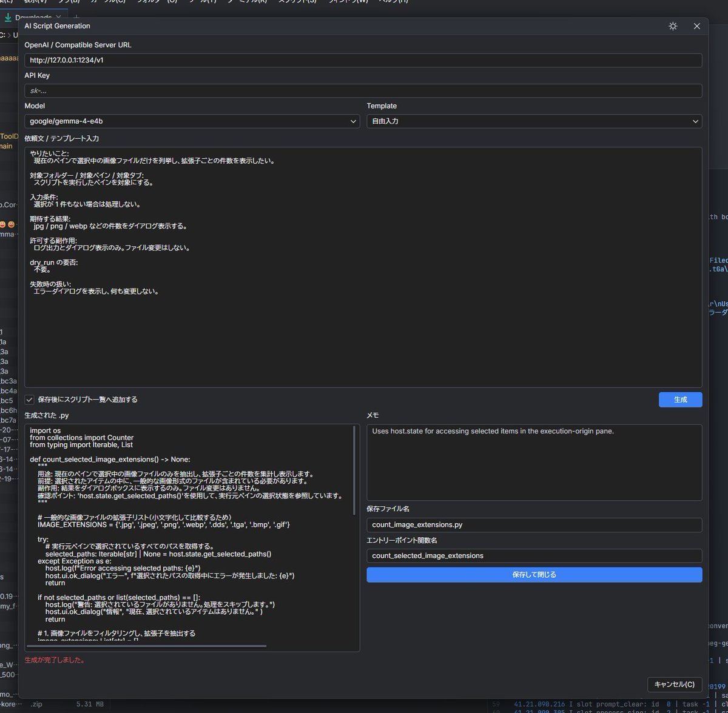Click the "生成された .py" label

(47, 415)
